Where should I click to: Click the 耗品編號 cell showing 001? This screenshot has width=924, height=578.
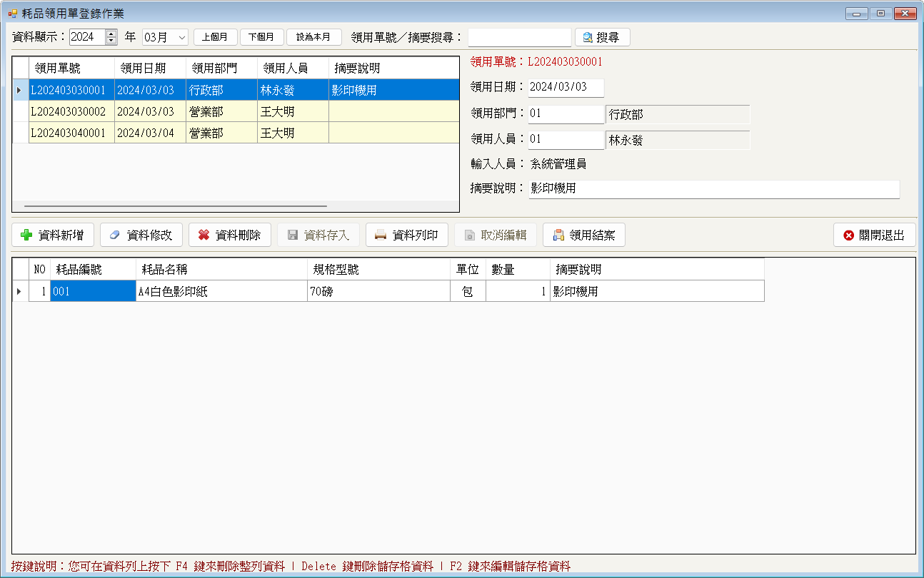(x=93, y=291)
